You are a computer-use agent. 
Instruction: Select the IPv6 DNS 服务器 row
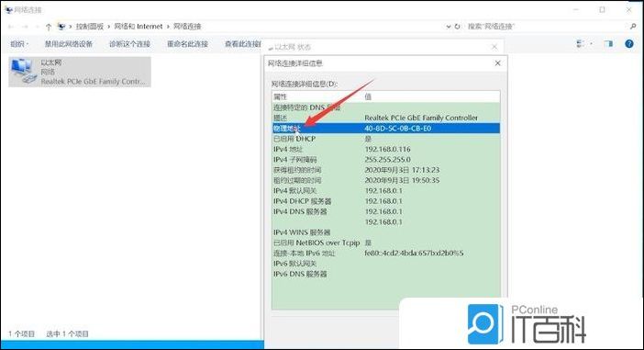(386, 274)
